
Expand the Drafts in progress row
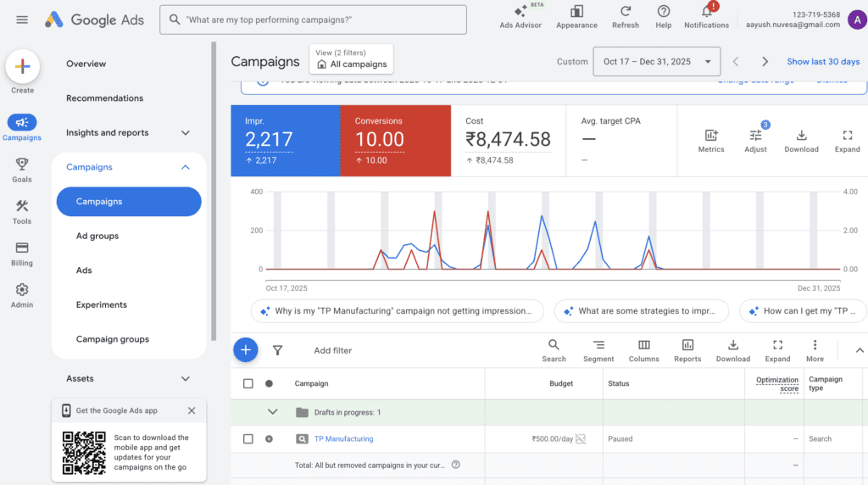273,412
